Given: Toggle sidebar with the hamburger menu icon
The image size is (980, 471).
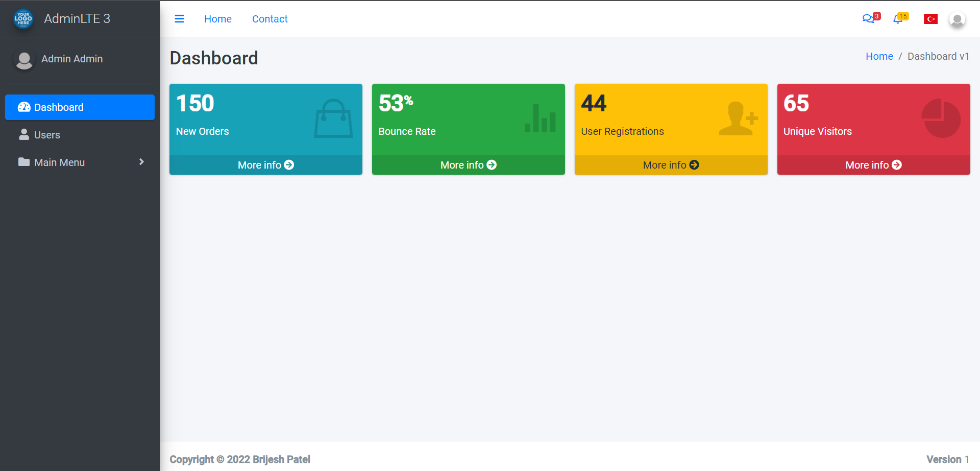Looking at the screenshot, I should 179,19.
